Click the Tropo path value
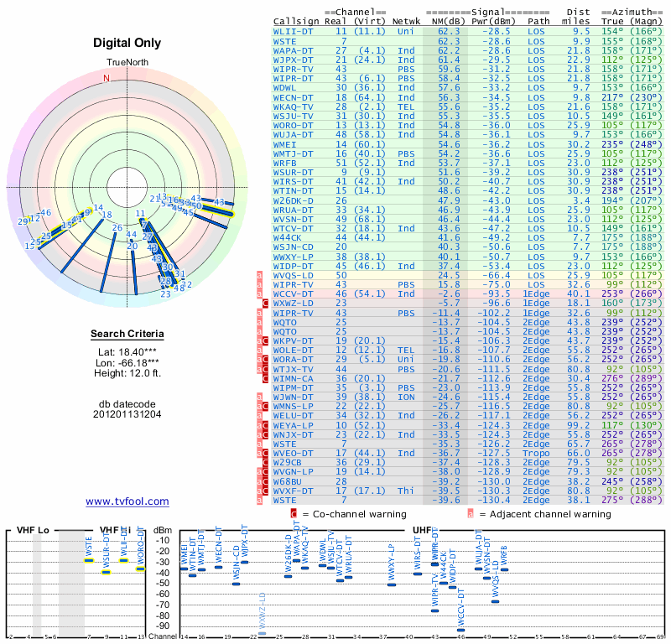The height and width of the screenshot is (644, 671). coord(536,453)
